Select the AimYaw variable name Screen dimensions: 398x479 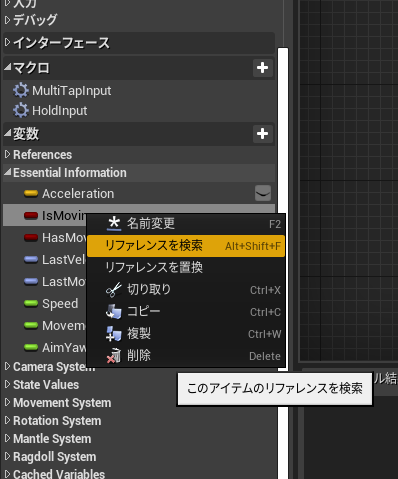coord(64,348)
